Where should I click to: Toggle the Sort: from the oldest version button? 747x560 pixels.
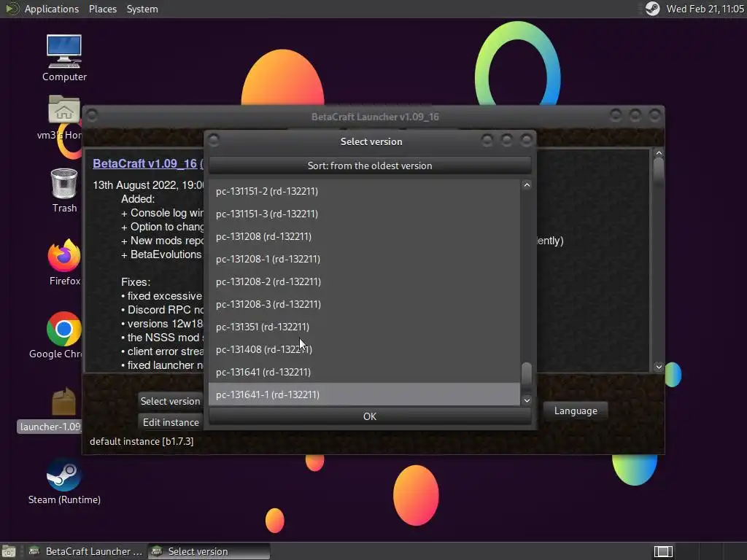coord(370,166)
